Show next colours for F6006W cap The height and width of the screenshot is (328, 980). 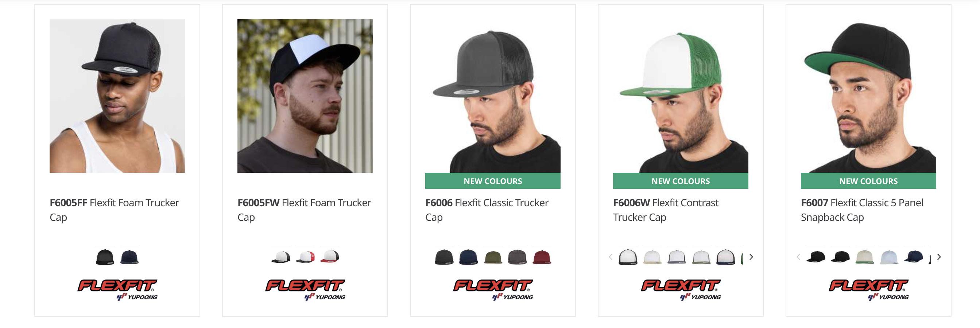tap(751, 257)
